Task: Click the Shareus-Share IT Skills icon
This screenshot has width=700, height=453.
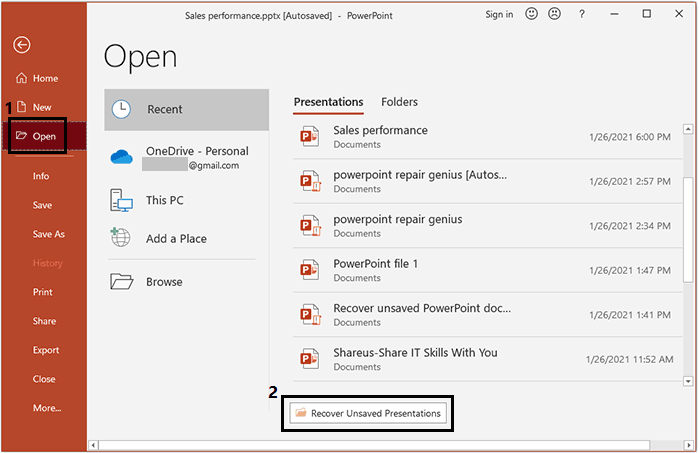Action: coord(309,359)
